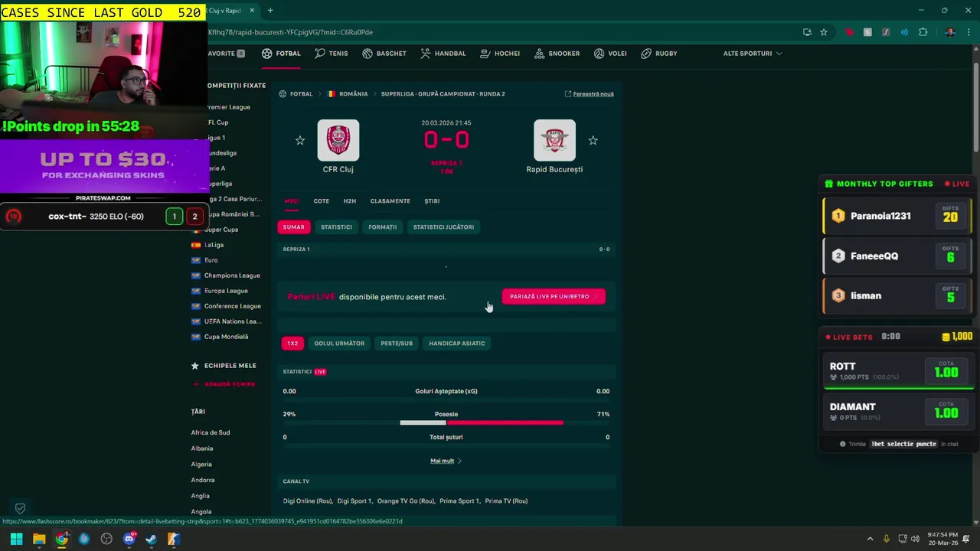
Task: Open Albania country entry
Action: (x=202, y=448)
